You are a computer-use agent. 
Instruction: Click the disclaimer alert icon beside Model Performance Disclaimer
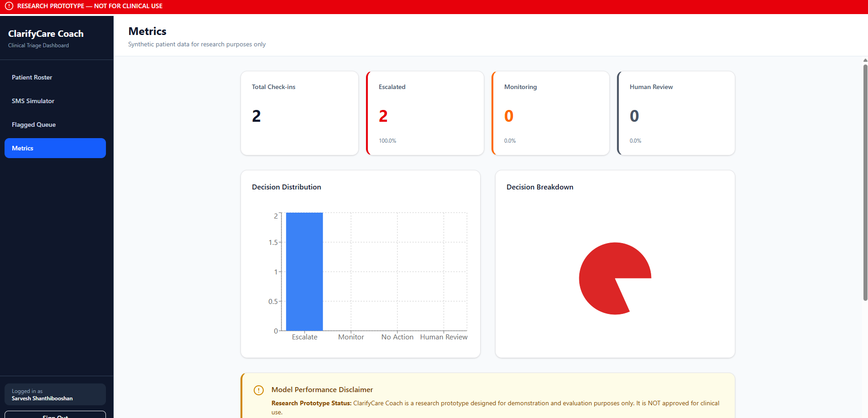click(x=258, y=390)
